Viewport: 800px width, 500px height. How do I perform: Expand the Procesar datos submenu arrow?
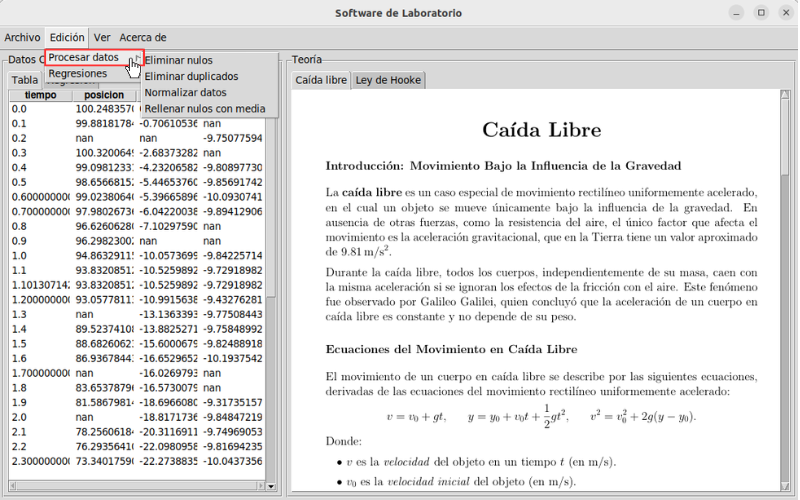(x=138, y=57)
